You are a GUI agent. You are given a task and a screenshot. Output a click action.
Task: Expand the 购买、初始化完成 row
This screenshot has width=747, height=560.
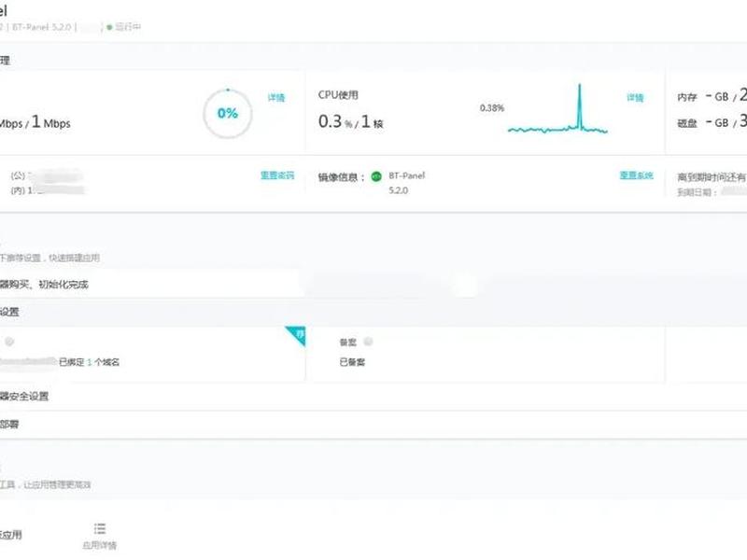(151, 285)
